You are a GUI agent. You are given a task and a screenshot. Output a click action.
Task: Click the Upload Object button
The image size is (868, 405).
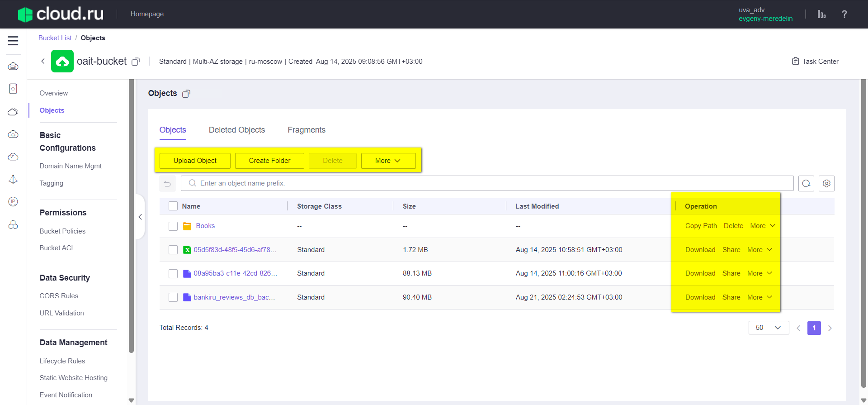tap(195, 161)
